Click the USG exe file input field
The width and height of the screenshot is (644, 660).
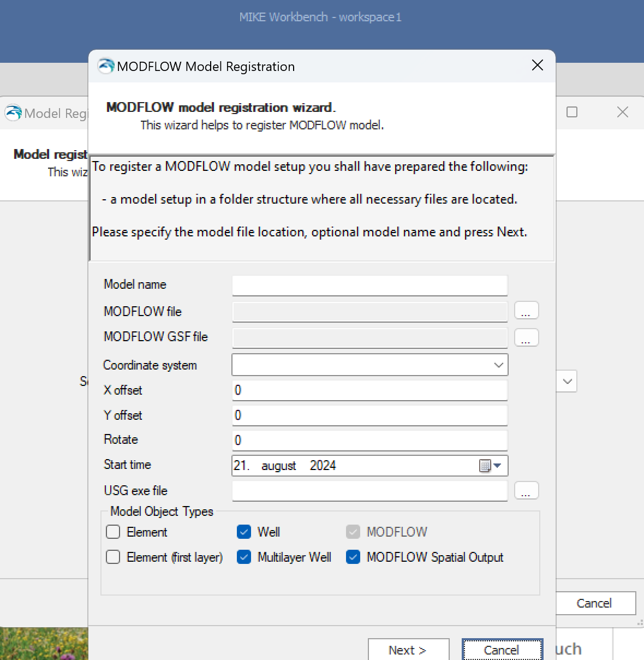[370, 491]
